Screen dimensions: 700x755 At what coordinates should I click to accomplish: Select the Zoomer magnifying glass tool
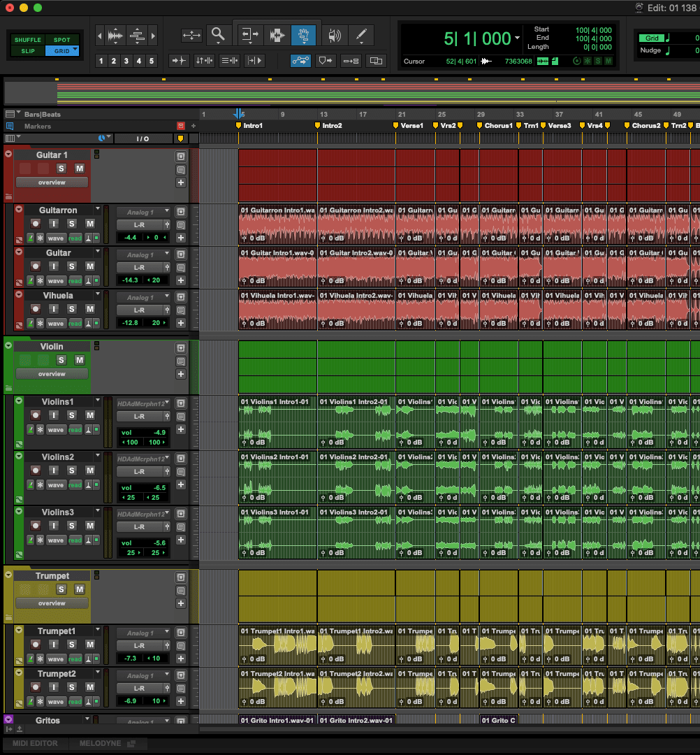pos(219,34)
